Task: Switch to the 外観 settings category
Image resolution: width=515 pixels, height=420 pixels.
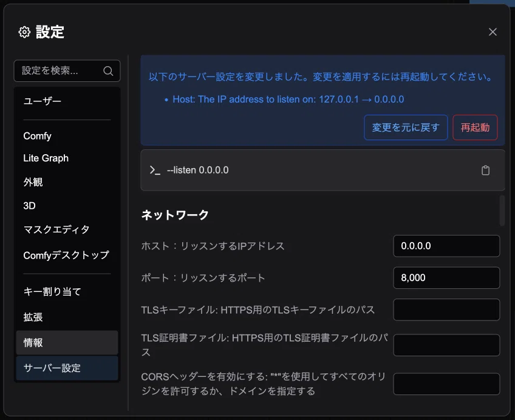Action: click(x=67, y=182)
